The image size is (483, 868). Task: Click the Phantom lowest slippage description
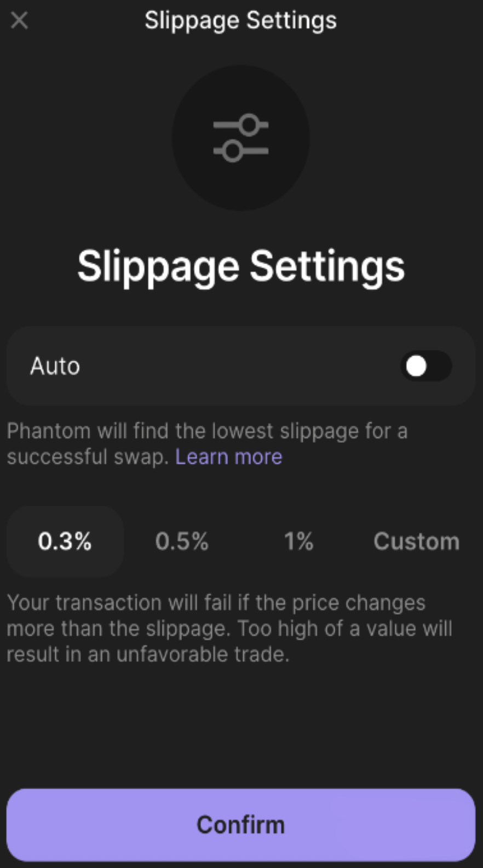(x=207, y=431)
